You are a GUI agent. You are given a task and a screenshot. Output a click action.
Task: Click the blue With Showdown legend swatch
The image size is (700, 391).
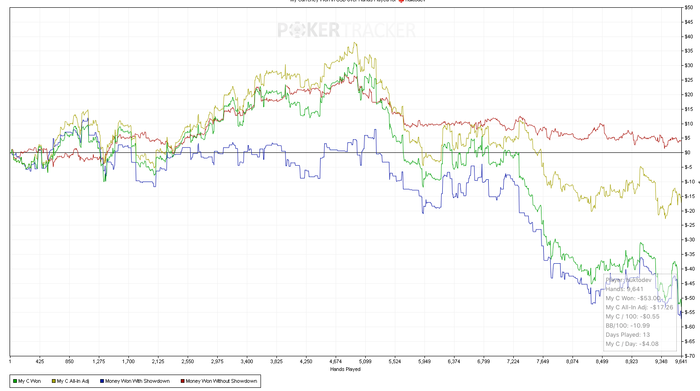[x=102, y=381]
